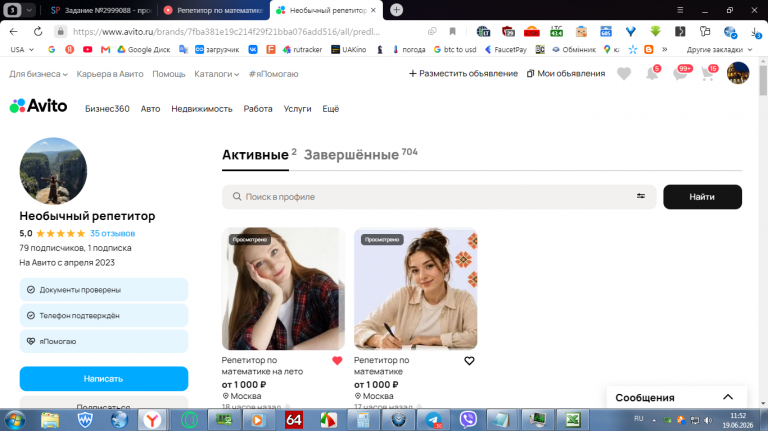Reload the page with the refresh icon

click(38, 31)
